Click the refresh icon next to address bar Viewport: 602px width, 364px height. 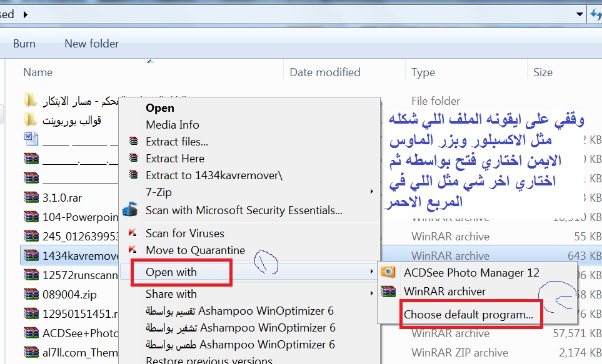coord(596,14)
